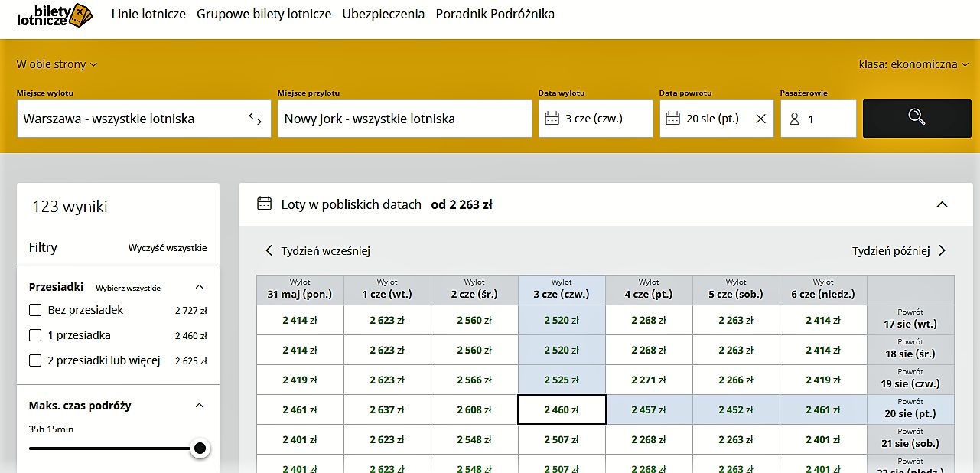Viewport: 980px width, 473px height.
Task: Click Wylot 3 cze (czw.) column header
Action: click(562, 289)
